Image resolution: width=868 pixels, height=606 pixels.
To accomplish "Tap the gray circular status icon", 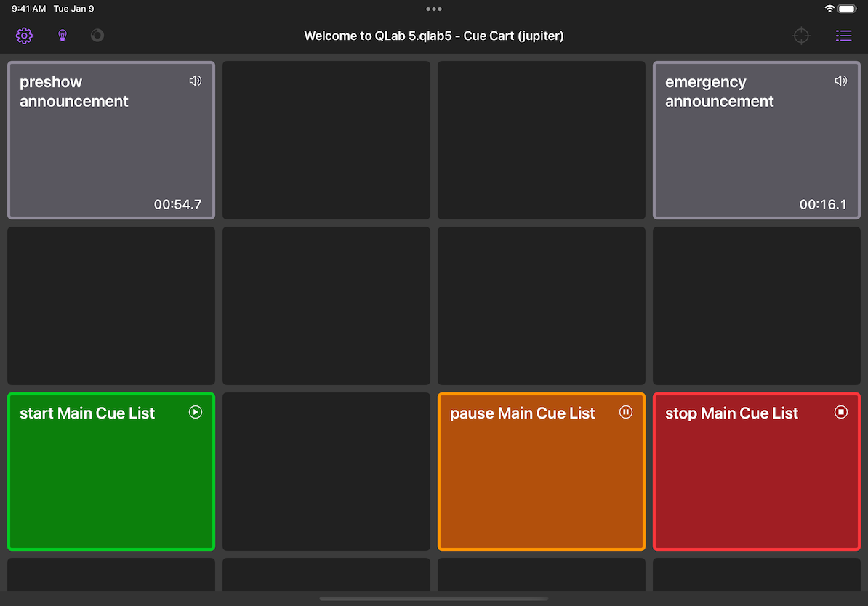I will pos(97,36).
